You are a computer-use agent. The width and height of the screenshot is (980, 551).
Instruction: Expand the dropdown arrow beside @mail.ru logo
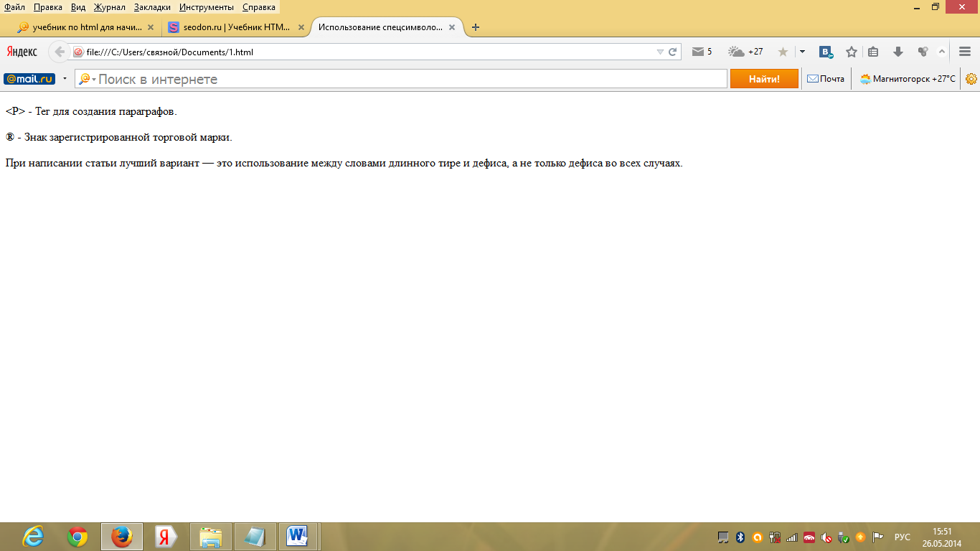pos(65,79)
